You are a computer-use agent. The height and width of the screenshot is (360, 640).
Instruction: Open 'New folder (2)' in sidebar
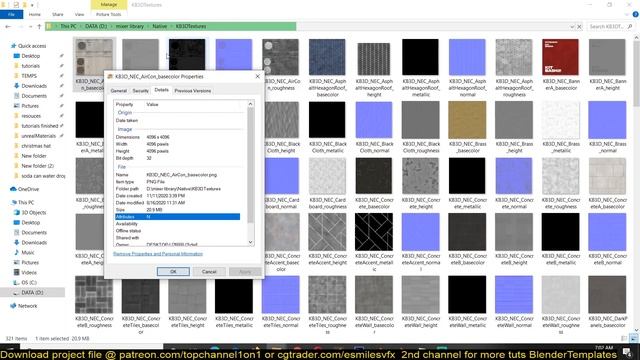pyautogui.click(x=38, y=166)
